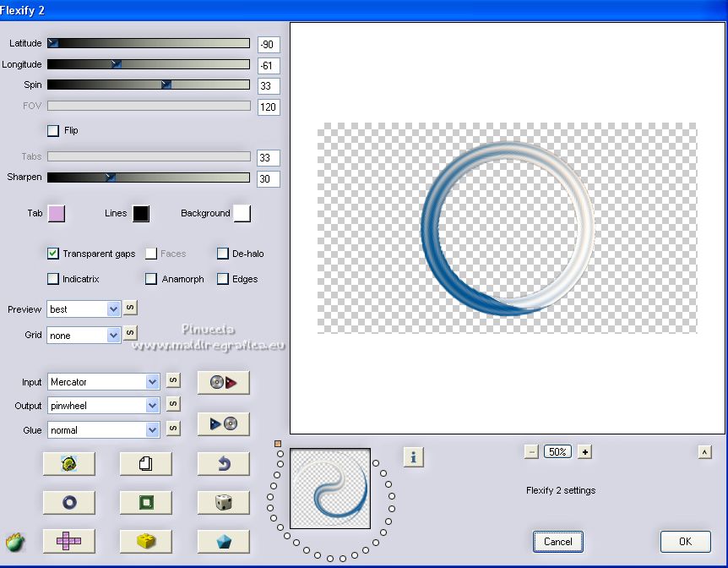Enable the Flip checkbox
Screen dimensions: 728x568
(x=53, y=131)
